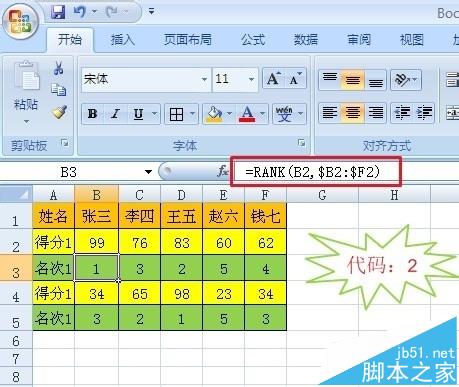
Task: Set bottom vertical alignment
Action: click(x=376, y=79)
